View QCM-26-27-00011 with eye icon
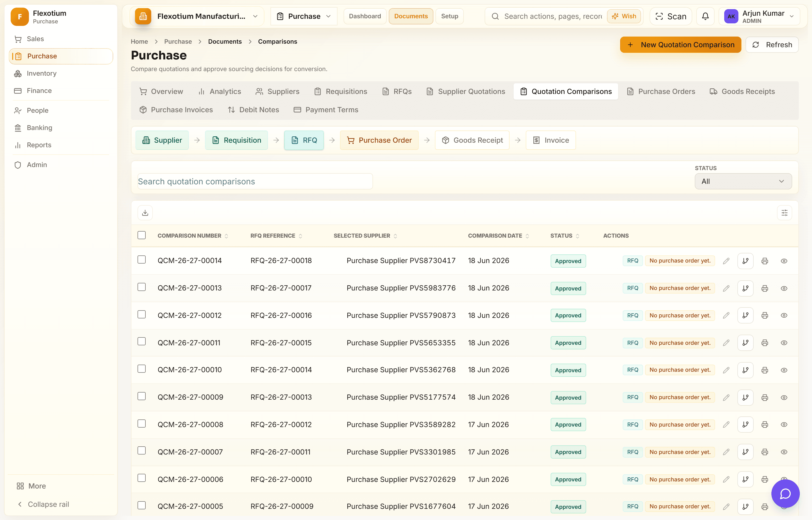Viewport: 812px width, 520px height. tap(784, 343)
